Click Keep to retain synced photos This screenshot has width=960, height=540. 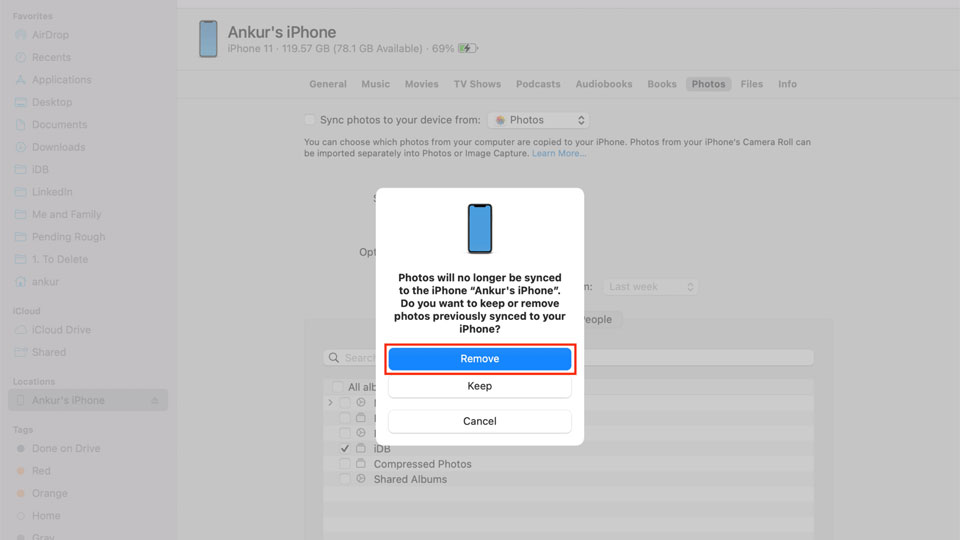(x=480, y=386)
